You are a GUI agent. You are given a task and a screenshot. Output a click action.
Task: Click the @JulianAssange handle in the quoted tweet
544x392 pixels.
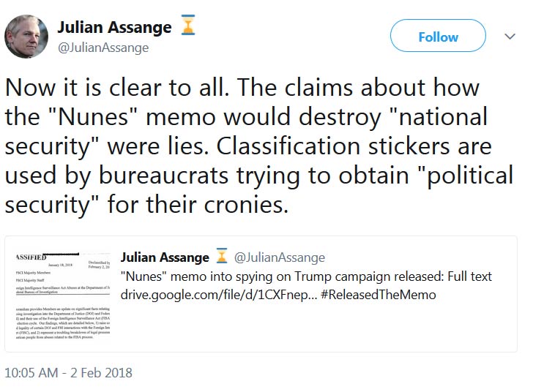[x=279, y=257]
